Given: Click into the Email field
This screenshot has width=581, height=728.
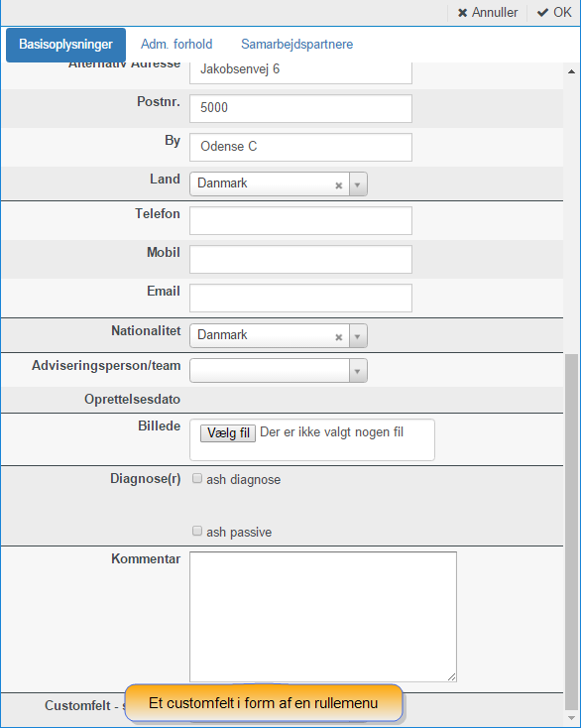Looking at the screenshot, I should click(300, 299).
